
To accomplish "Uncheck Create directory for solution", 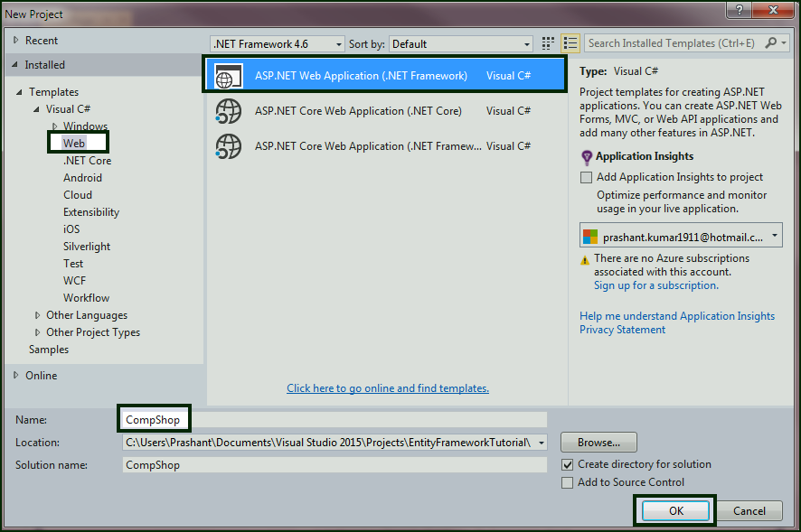I will tap(567, 464).
